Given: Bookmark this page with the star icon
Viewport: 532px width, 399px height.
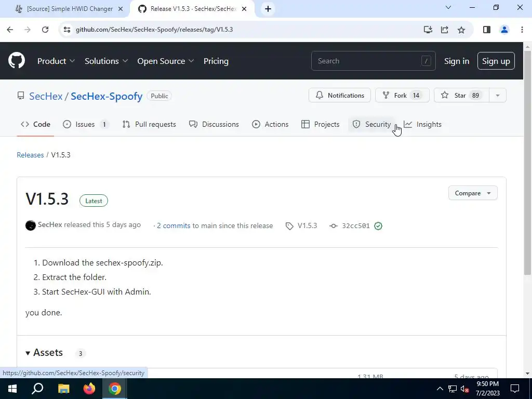Looking at the screenshot, I should 461,30.
